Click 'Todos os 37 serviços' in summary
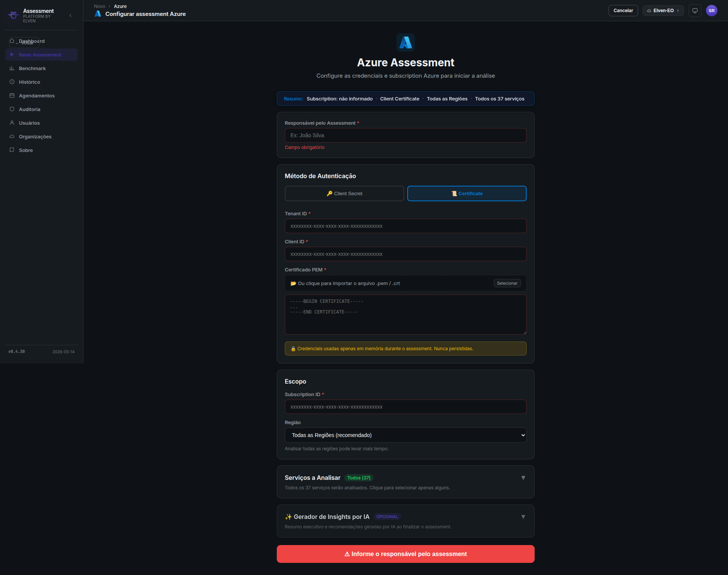 click(x=499, y=99)
